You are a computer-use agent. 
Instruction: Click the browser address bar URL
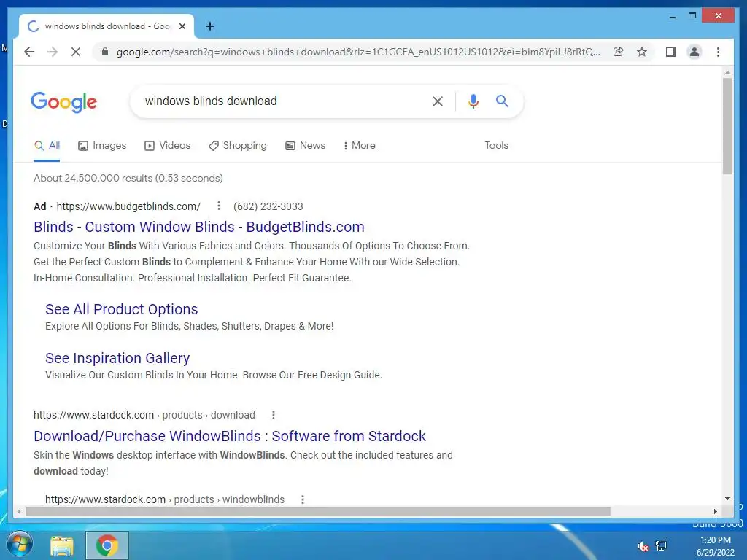click(x=358, y=52)
